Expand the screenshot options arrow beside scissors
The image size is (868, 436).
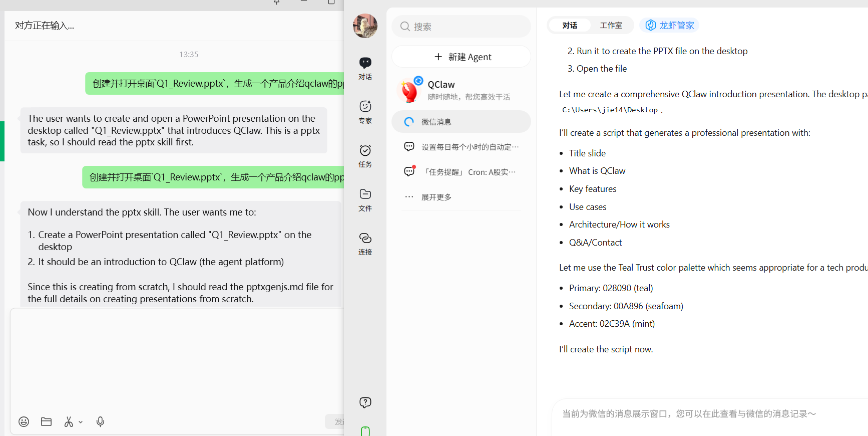coord(81,422)
